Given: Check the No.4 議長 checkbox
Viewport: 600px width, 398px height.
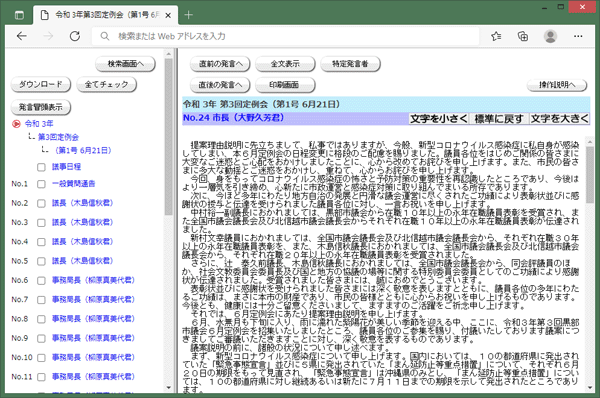Looking at the screenshot, I should (x=41, y=242).
